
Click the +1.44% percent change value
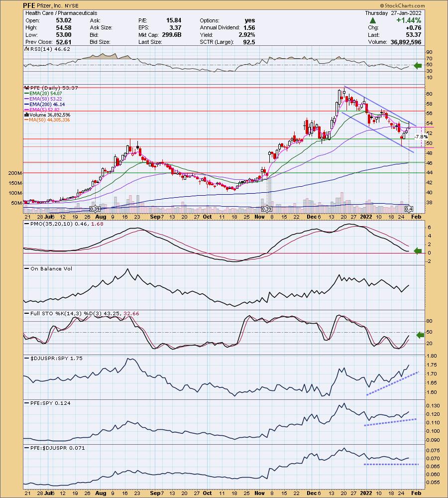pos(408,20)
